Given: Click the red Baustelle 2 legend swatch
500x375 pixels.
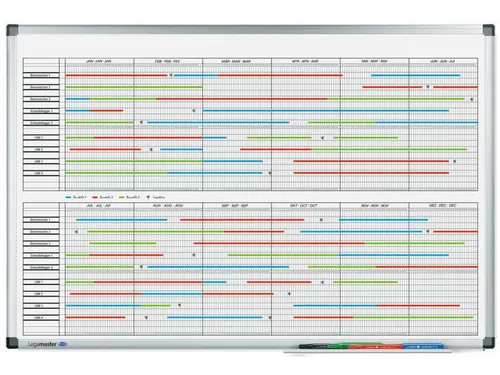Looking at the screenshot, I should click(x=95, y=197).
